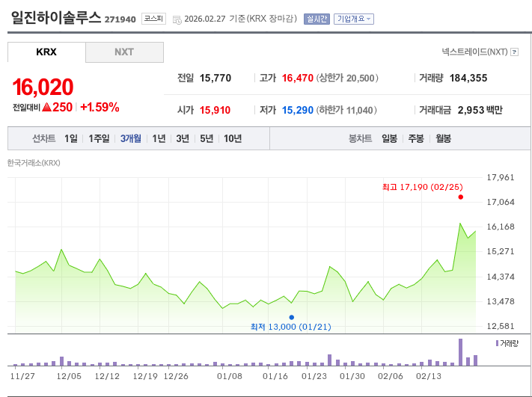Click the change amount 250
532x397 pixels.
point(62,107)
